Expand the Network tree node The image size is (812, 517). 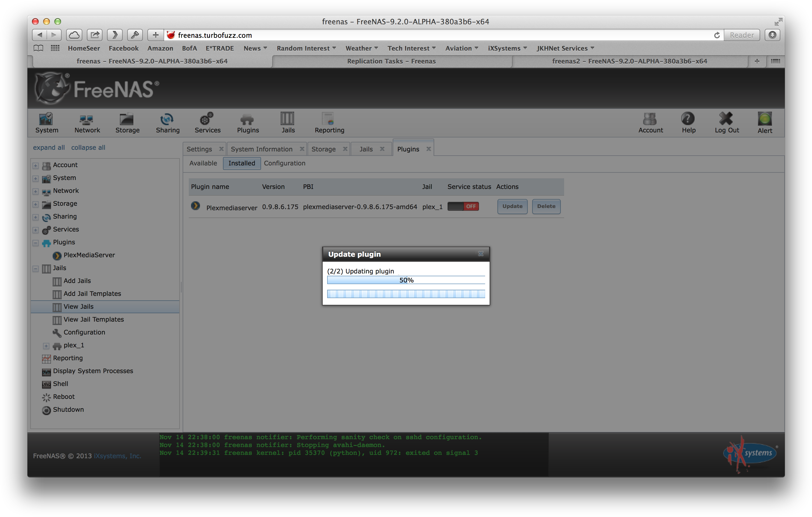(35, 191)
